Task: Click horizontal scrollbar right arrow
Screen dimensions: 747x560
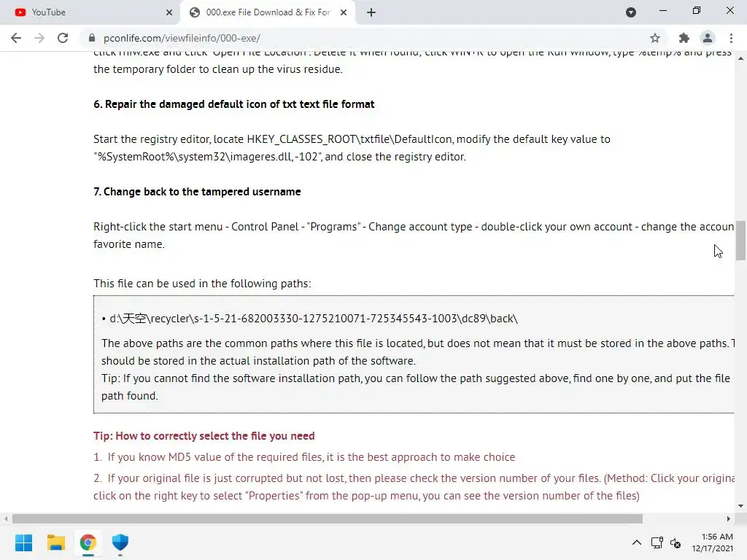Action: tap(729, 518)
